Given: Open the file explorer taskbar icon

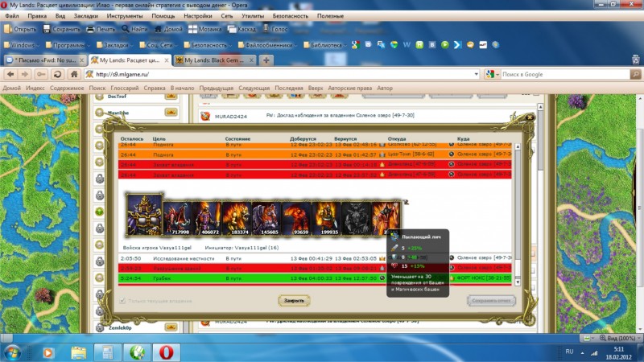Looking at the screenshot, I should [x=78, y=352].
